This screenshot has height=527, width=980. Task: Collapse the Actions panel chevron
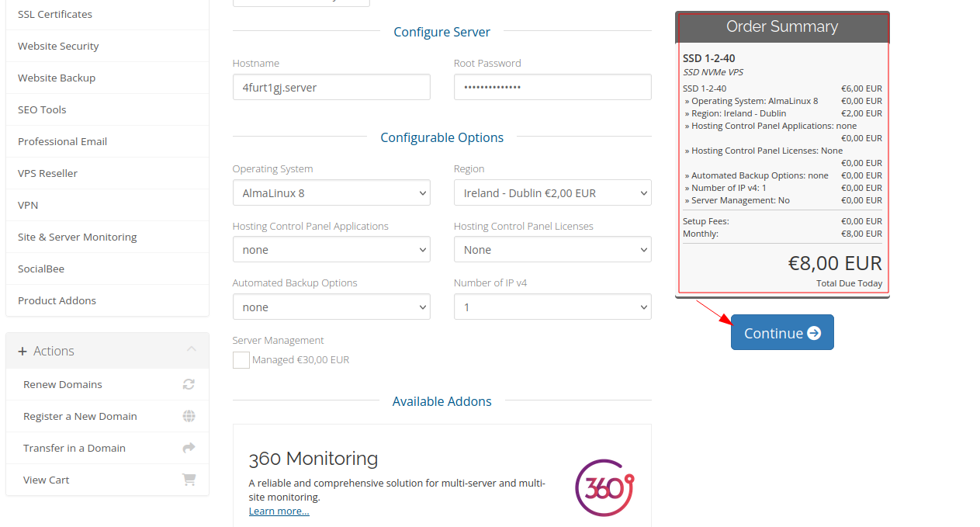tap(192, 350)
